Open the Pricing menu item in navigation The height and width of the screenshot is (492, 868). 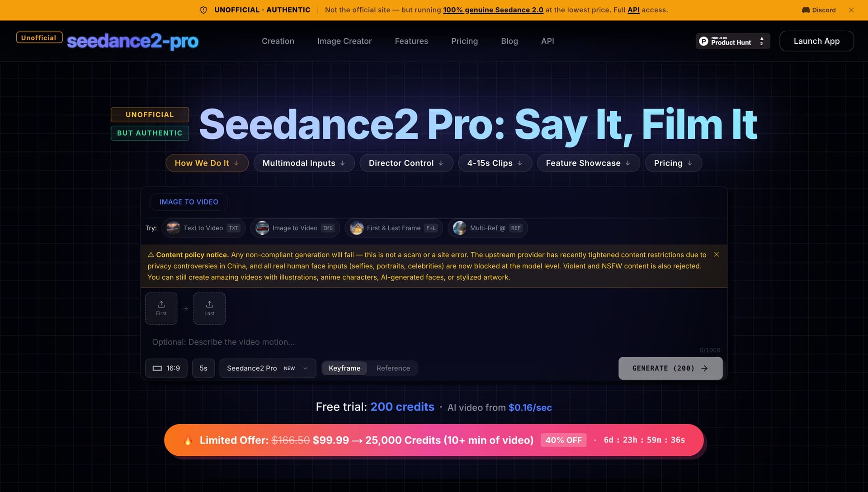coord(464,41)
